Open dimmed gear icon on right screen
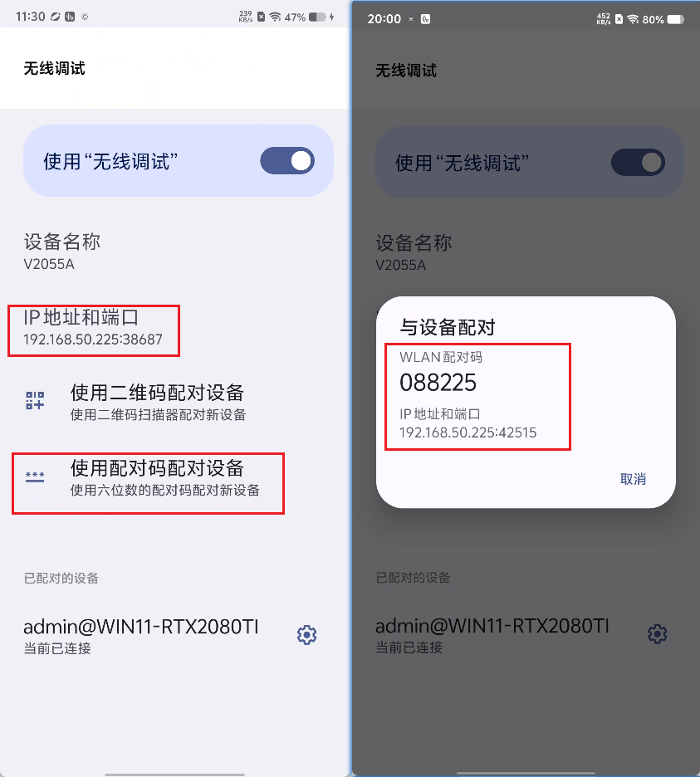This screenshot has height=777, width=700. 658,633
